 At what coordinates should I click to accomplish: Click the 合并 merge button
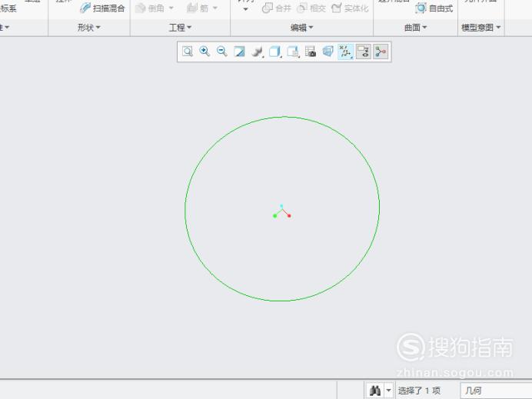(x=277, y=8)
